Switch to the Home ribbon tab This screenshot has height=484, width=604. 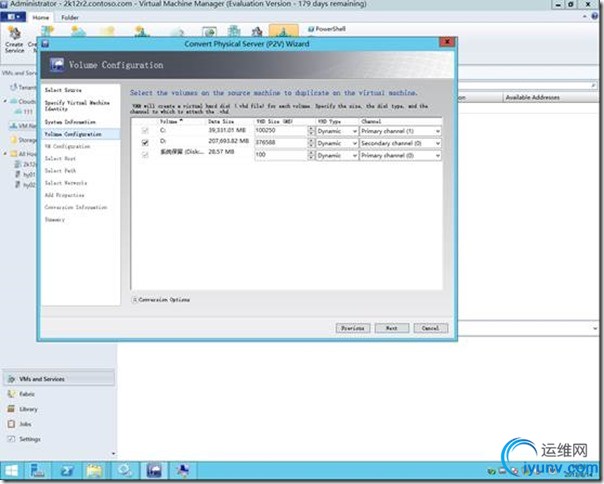point(40,17)
